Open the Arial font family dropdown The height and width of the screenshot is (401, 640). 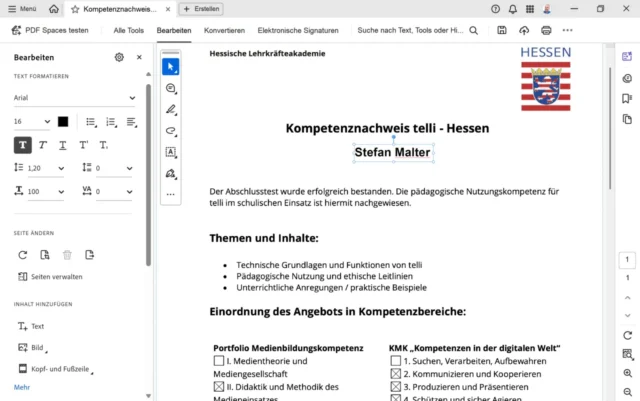(x=75, y=98)
